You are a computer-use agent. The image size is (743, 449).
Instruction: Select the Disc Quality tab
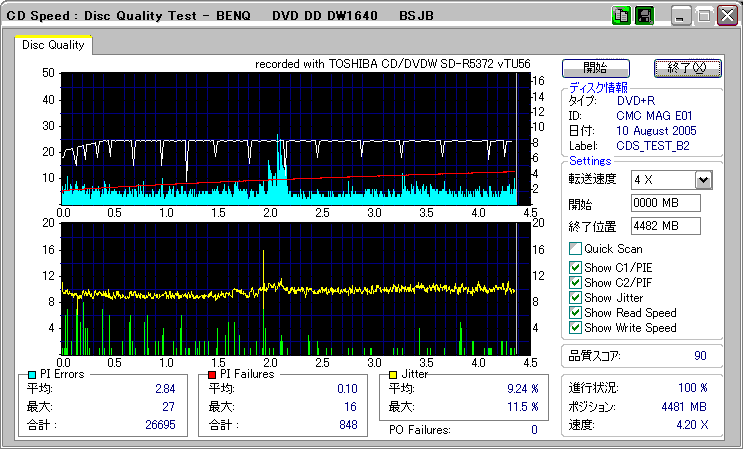pos(53,44)
